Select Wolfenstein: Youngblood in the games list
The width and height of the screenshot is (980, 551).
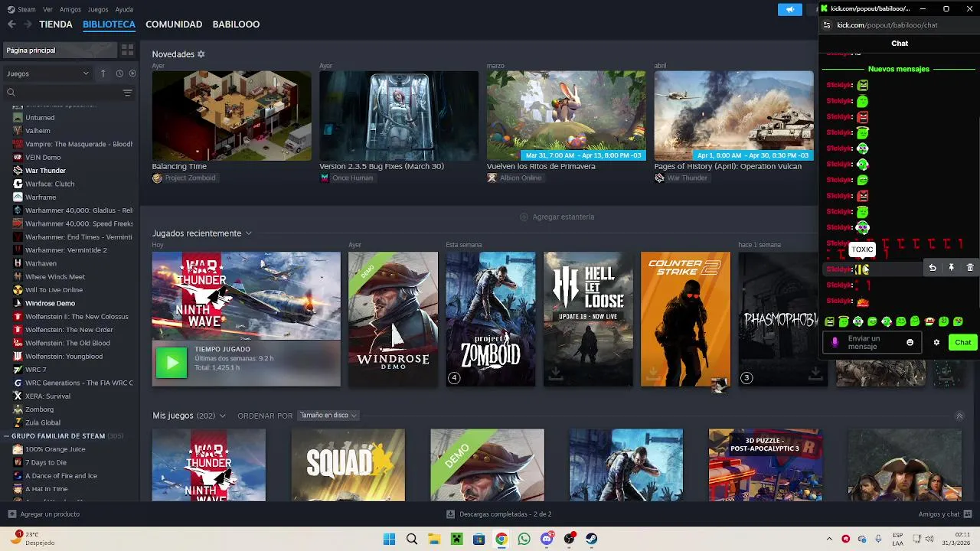[x=64, y=357]
